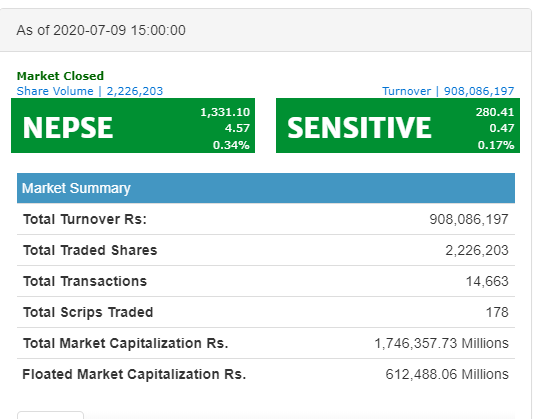This screenshot has width=539, height=419.
Task: Click the NEPSE index banner
Action: 133,125
